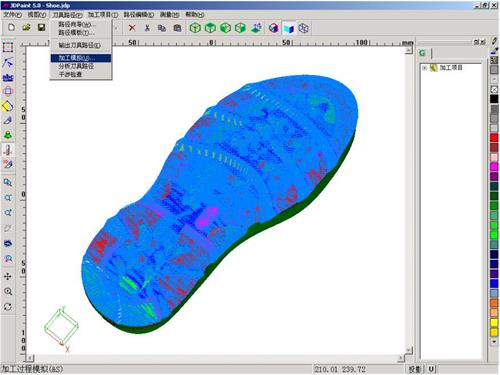
Task: Click the Save diskette icon
Action: point(41,28)
